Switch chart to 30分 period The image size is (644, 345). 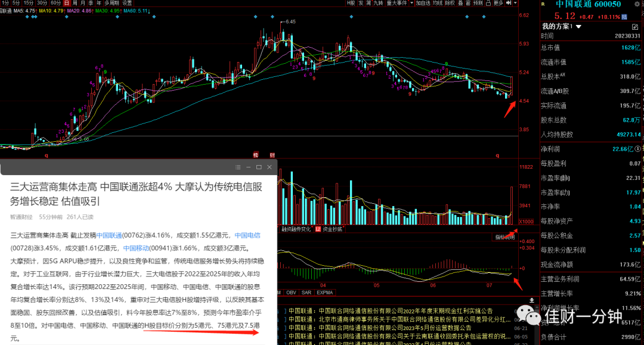pos(42,3)
